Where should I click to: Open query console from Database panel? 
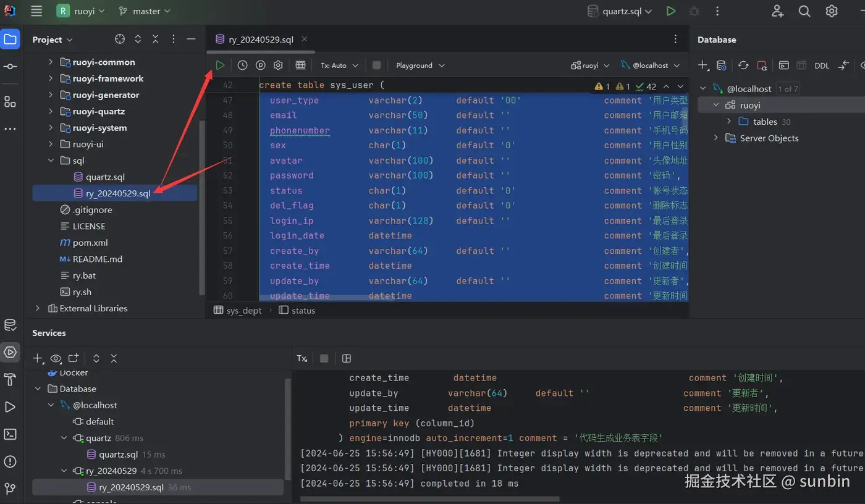coord(783,65)
